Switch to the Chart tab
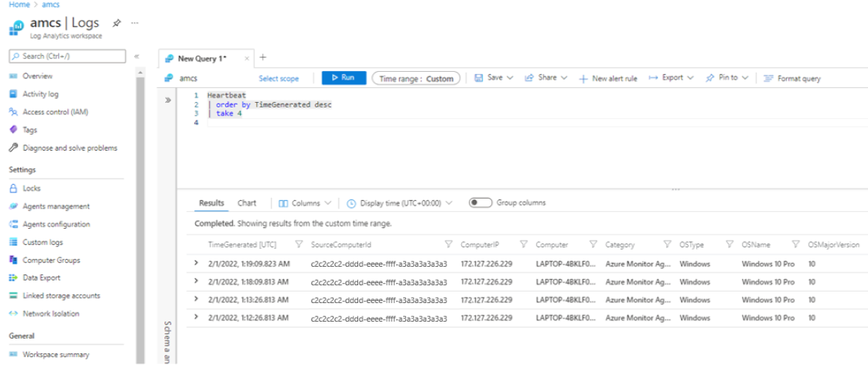868x368 pixels. [x=247, y=203]
